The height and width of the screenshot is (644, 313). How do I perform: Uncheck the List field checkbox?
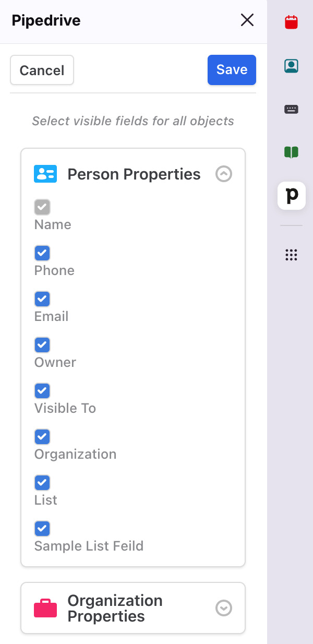pyautogui.click(x=42, y=483)
